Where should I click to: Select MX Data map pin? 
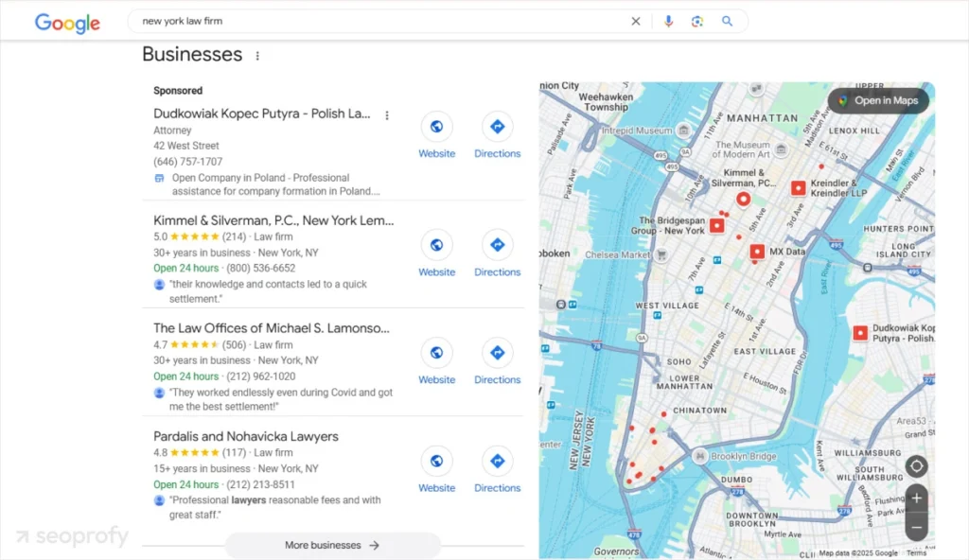pyautogui.click(x=757, y=252)
